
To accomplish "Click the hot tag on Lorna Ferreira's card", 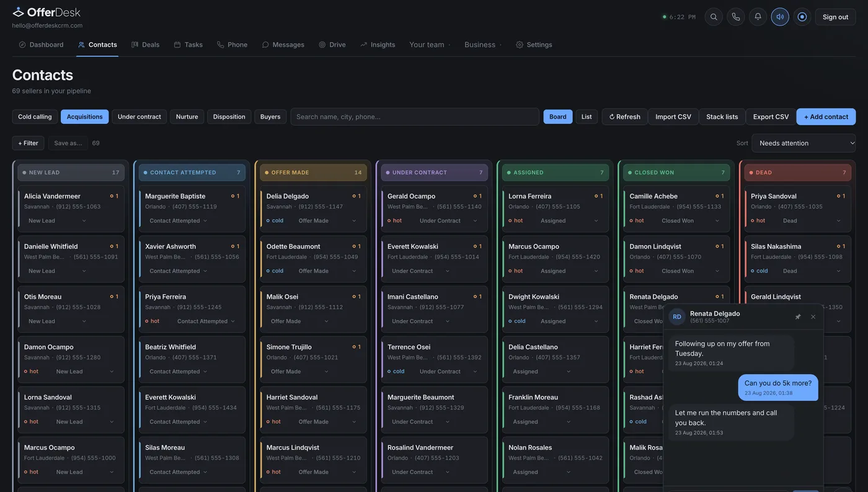I will point(516,221).
